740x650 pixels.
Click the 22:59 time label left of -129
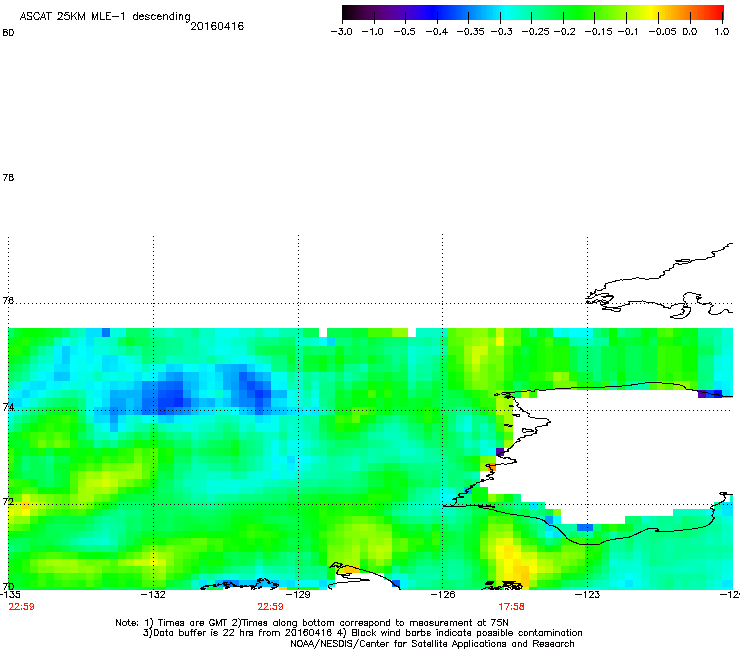tap(270, 607)
